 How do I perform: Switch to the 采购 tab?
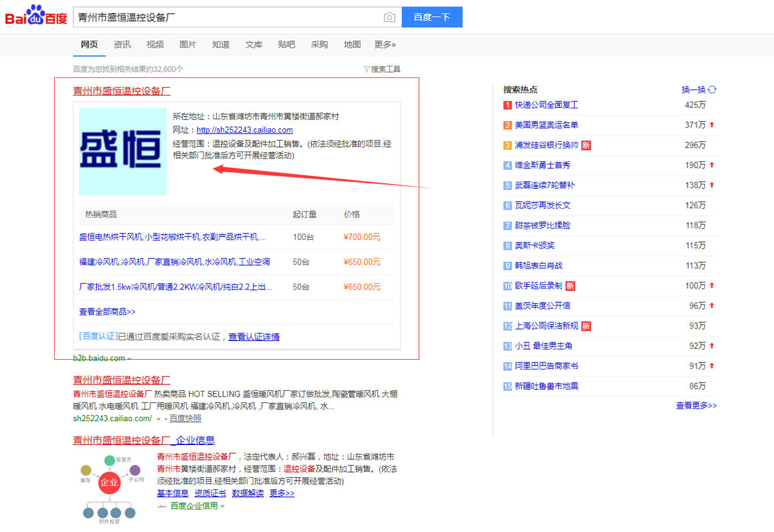[x=319, y=44]
